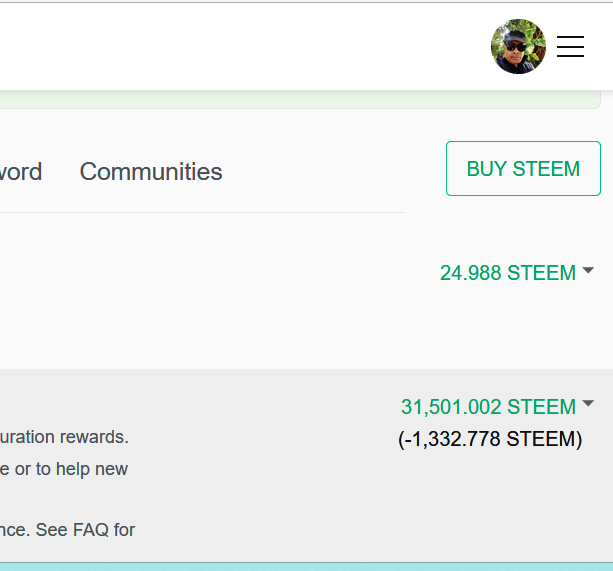Screen dimensions: 613x571
Task: Switch to the Communities tab
Action: (151, 172)
